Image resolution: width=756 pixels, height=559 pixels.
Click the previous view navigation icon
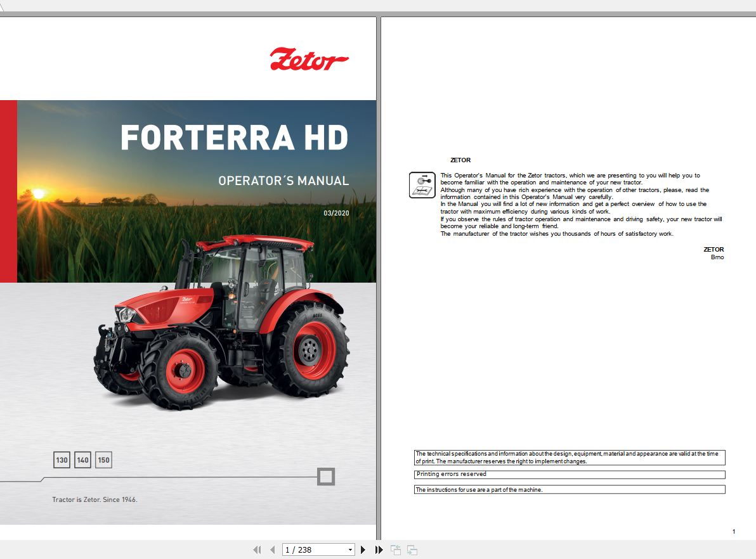pyautogui.click(x=396, y=550)
